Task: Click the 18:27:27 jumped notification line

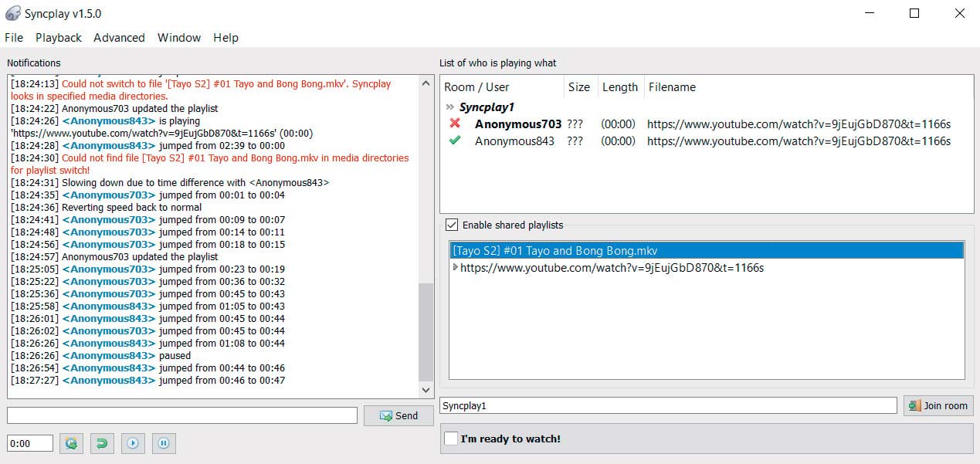Action: (x=148, y=380)
